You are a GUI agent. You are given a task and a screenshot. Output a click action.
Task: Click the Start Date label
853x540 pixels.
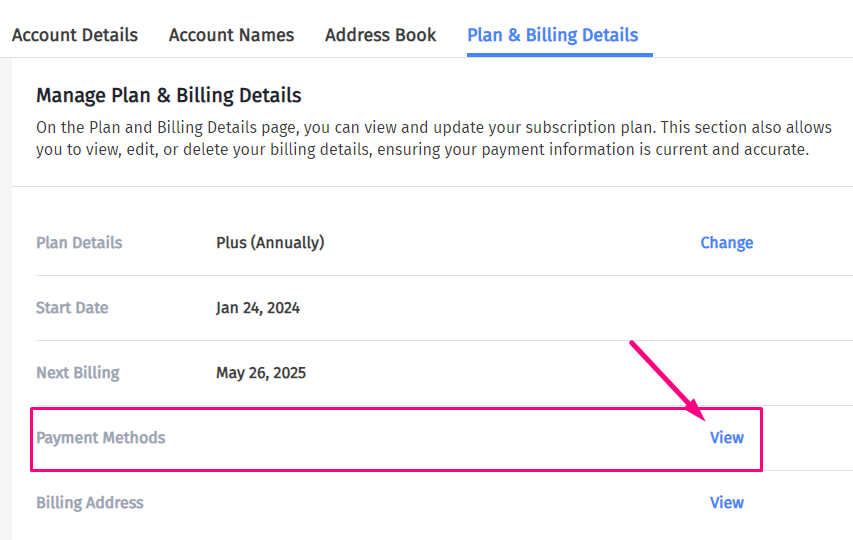(72, 308)
